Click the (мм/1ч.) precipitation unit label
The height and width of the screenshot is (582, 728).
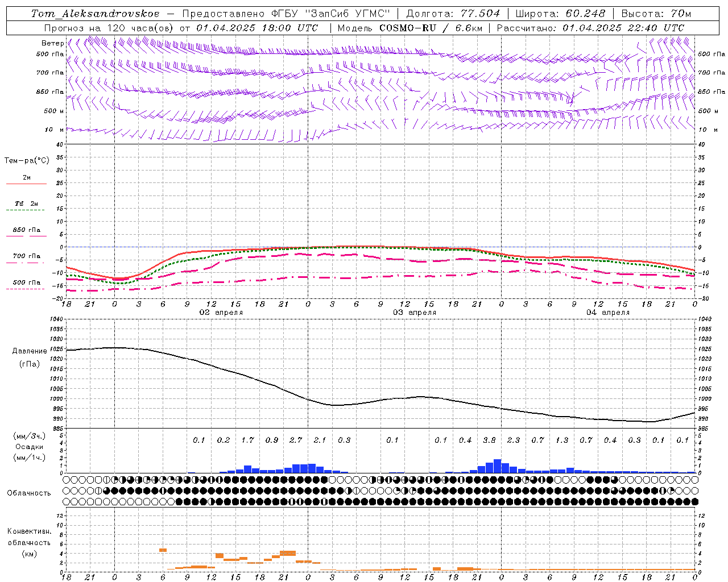coord(30,458)
